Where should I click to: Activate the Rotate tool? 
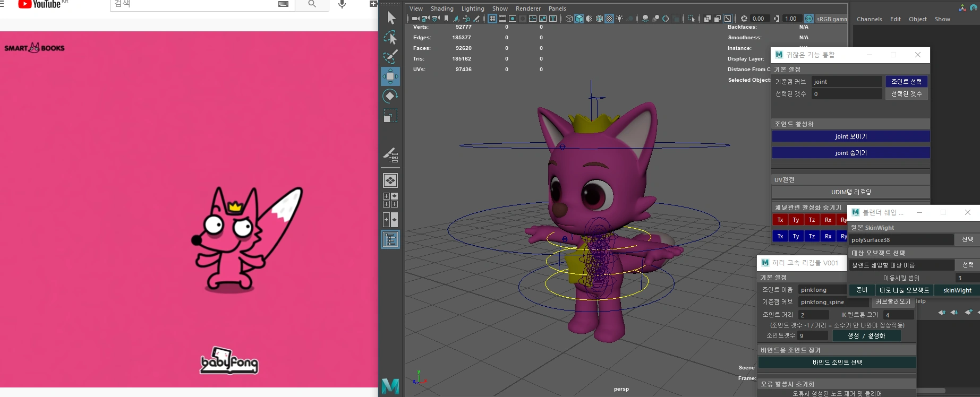(390, 96)
